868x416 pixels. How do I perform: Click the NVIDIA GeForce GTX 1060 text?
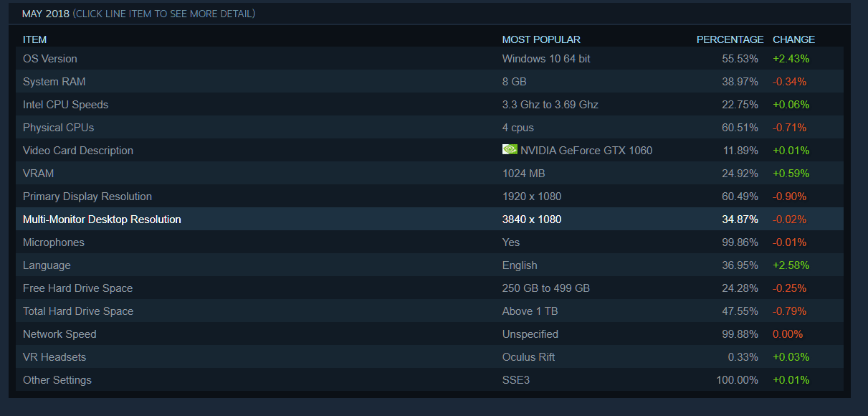tap(586, 151)
